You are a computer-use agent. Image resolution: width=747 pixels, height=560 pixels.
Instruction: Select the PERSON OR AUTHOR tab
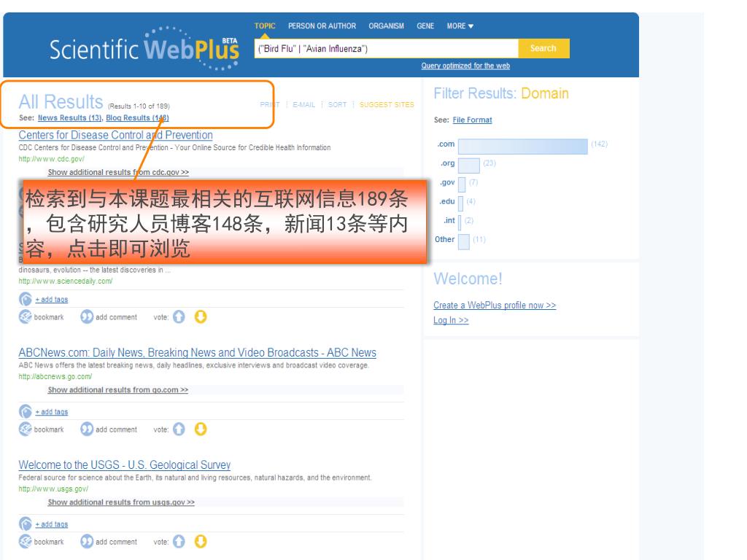tap(322, 26)
